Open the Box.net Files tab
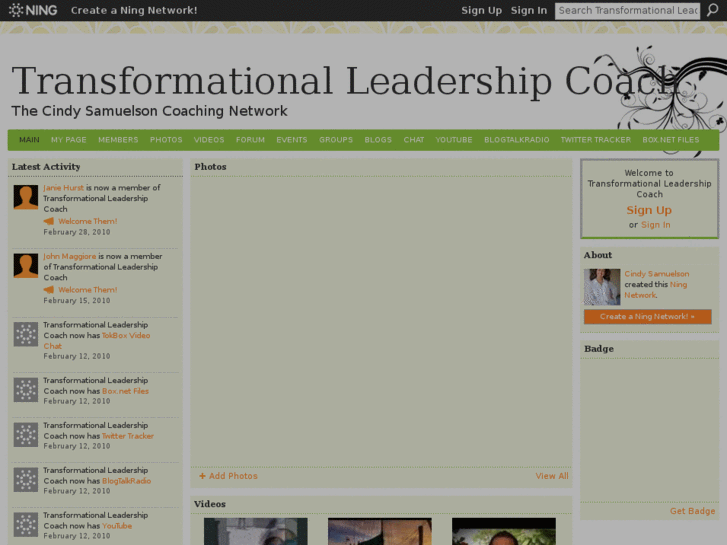 (x=670, y=140)
